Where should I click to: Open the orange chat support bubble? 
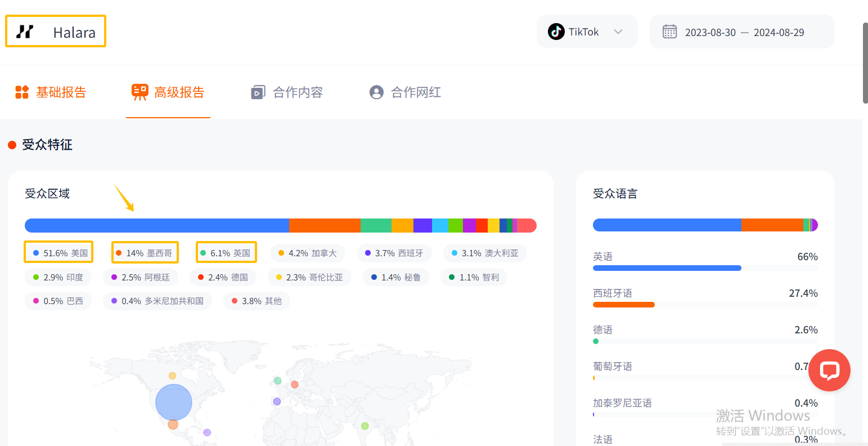(x=829, y=370)
